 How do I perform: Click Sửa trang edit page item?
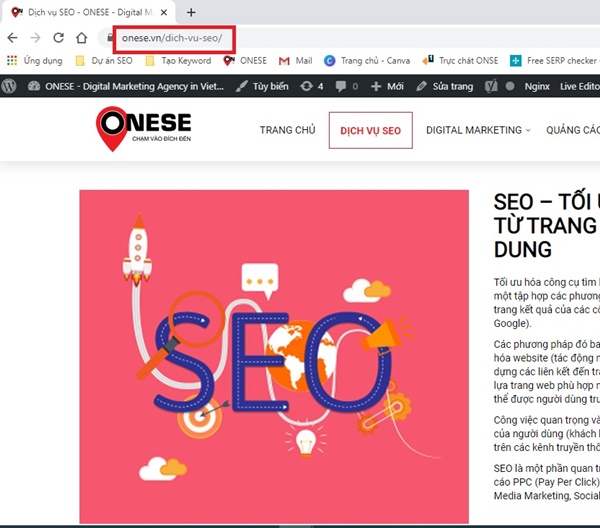(x=445, y=86)
